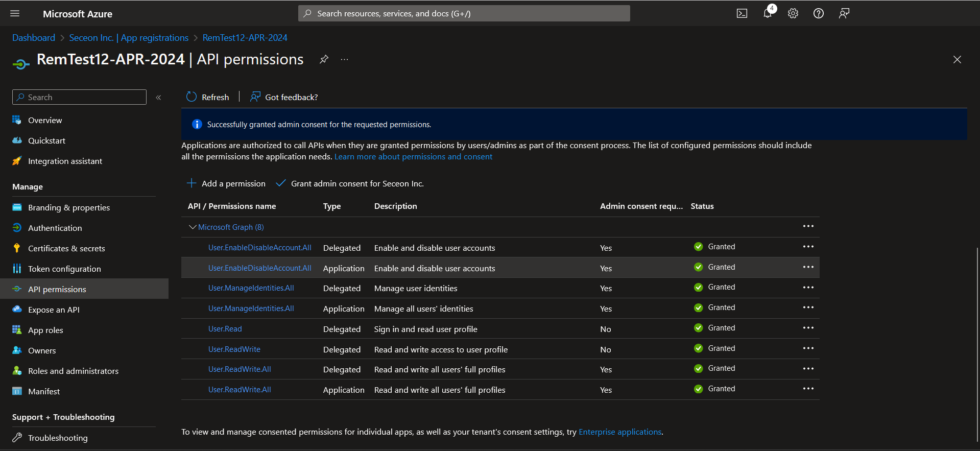Viewport: 980px width, 451px height.
Task: Collapse the Microsoft Graph (8) group
Action: click(x=193, y=227)
